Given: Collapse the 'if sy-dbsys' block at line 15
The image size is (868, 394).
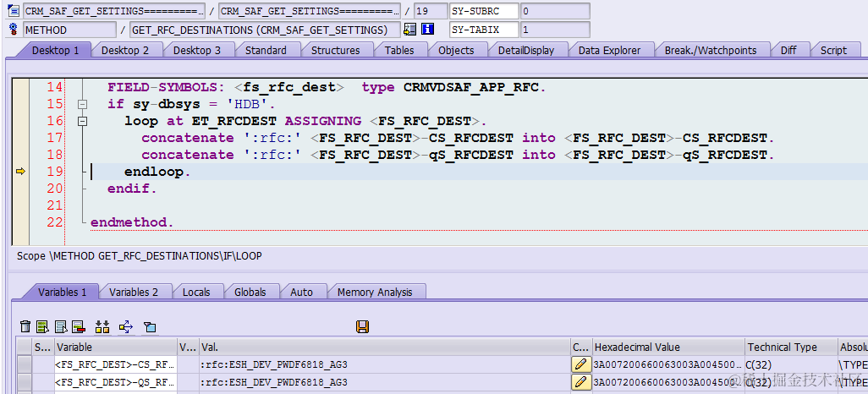Looking at the screenshot, I should (82, 104).
